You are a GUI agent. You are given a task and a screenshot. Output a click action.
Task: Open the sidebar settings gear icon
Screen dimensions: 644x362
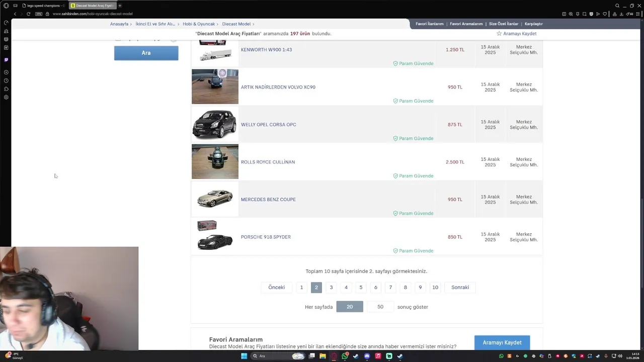coord(6,97)
